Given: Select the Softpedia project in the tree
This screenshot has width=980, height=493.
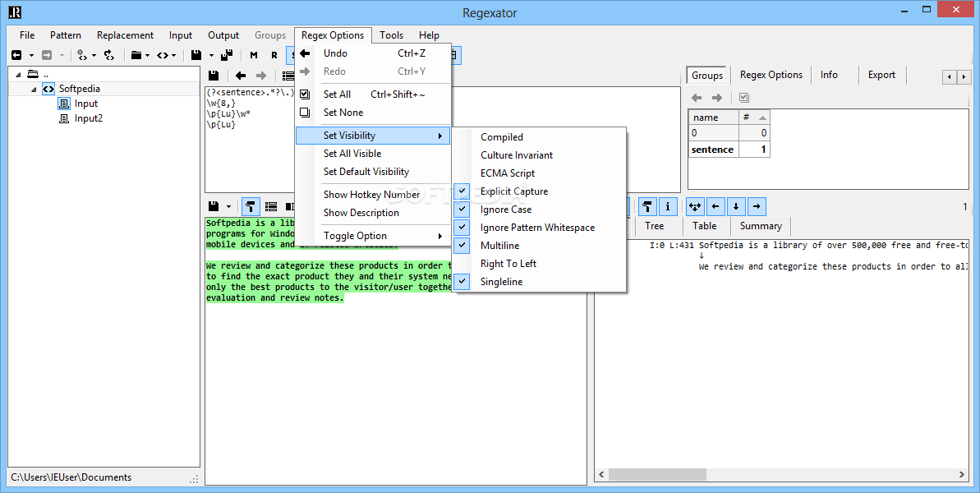Looking at the screenshot, I should pos(80,89).
